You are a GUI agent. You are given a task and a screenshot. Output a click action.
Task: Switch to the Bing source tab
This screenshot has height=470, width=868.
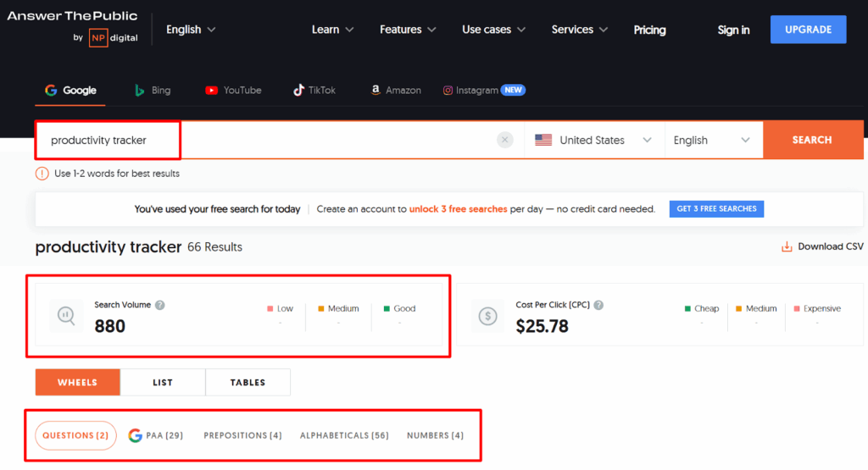pos(153,90)
